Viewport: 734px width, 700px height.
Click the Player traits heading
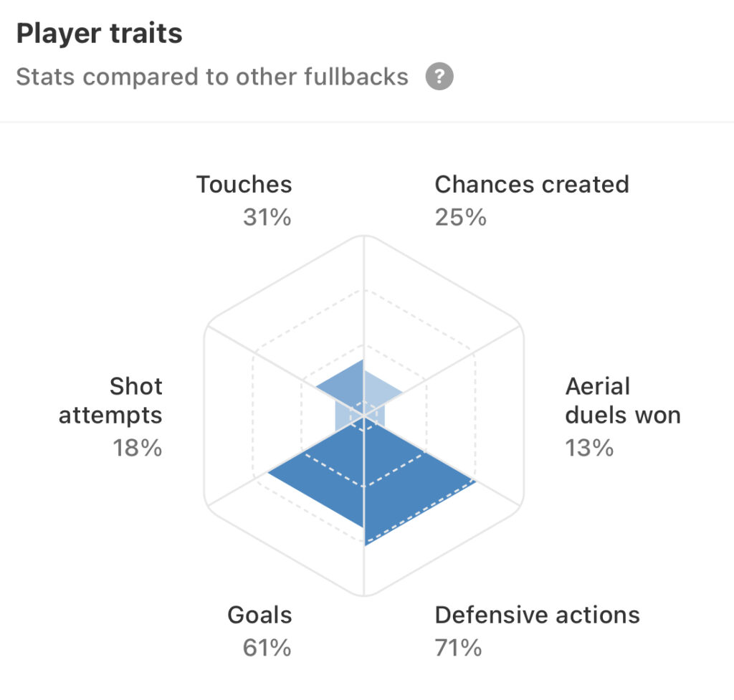point(99,33)
